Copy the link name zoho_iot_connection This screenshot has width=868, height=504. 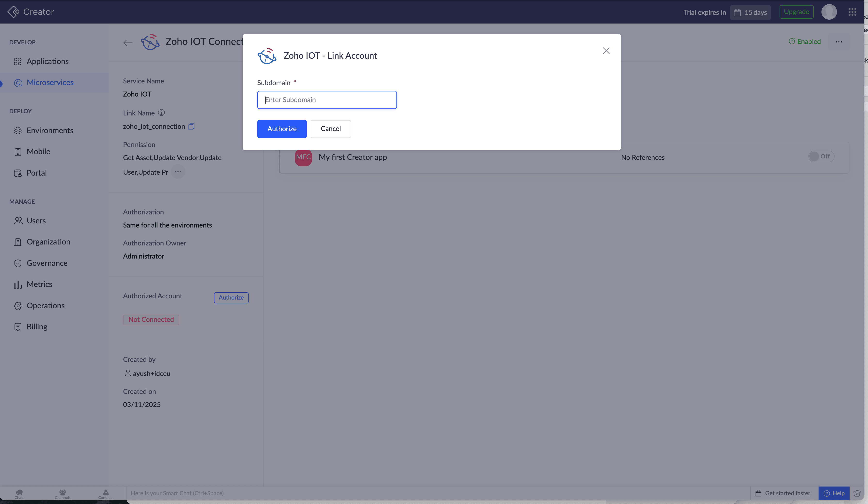coord(191,127)
